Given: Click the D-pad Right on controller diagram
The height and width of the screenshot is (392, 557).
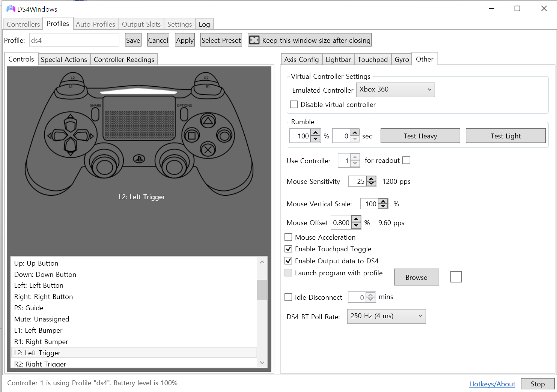Looking at the screenshot, I should point(83,135).
